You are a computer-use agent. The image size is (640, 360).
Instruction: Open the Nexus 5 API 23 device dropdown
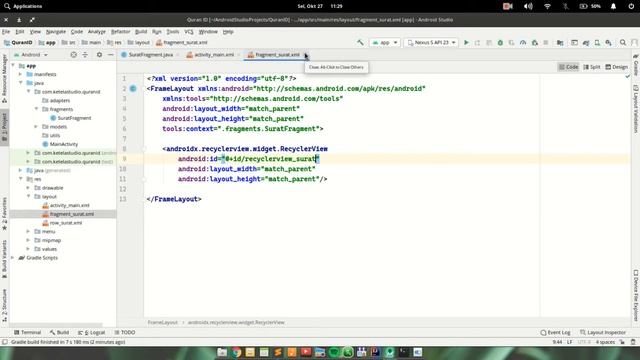click(431, 42)
